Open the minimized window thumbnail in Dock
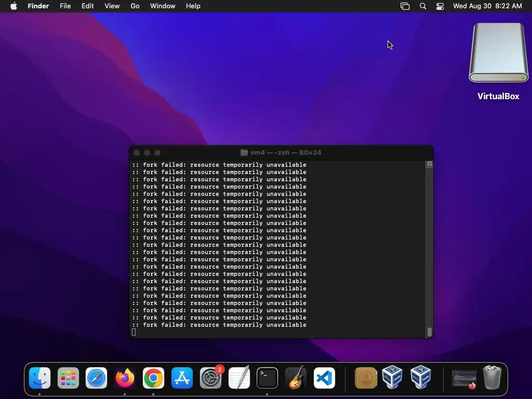 coord(464,379)
